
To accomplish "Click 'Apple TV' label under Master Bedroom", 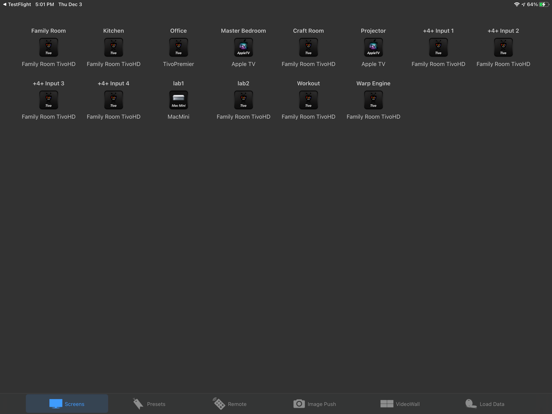I will [243, 64].
